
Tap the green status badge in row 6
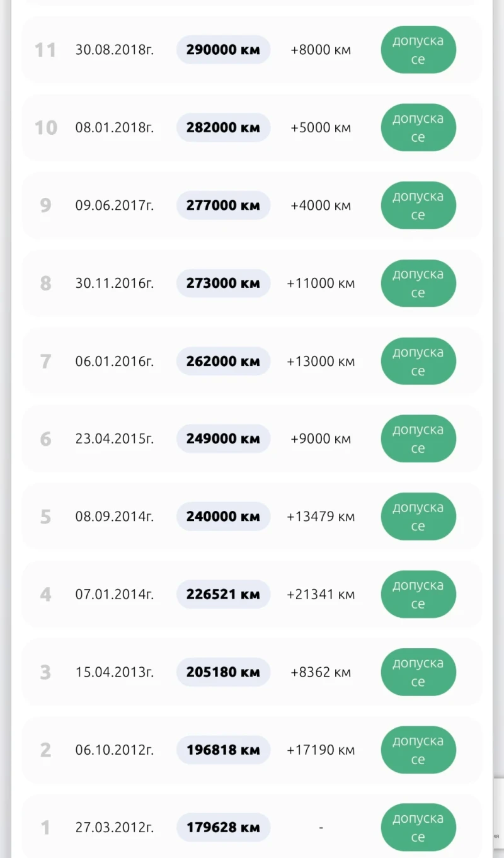pyautogui.click(x=418, y=439)
